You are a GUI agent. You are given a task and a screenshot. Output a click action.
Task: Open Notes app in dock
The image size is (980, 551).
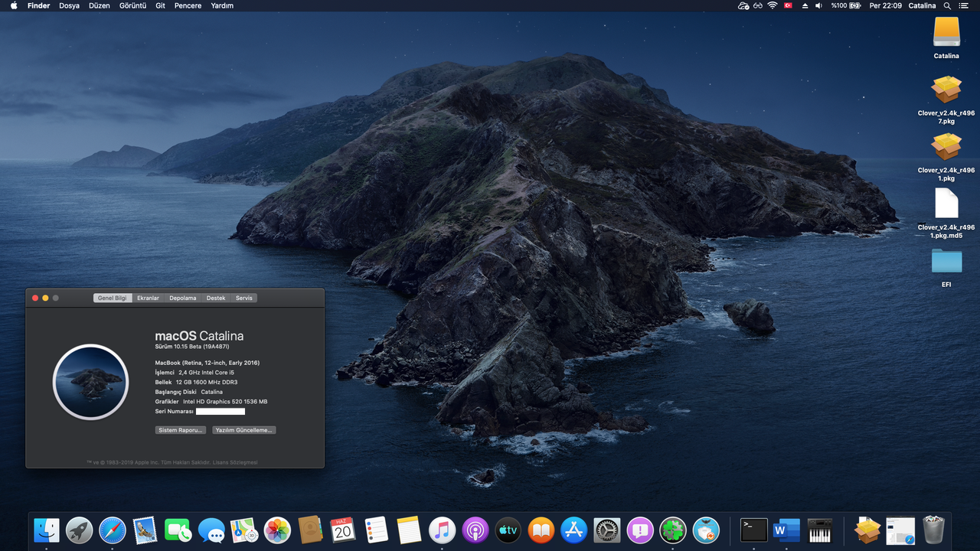(409, 530)
